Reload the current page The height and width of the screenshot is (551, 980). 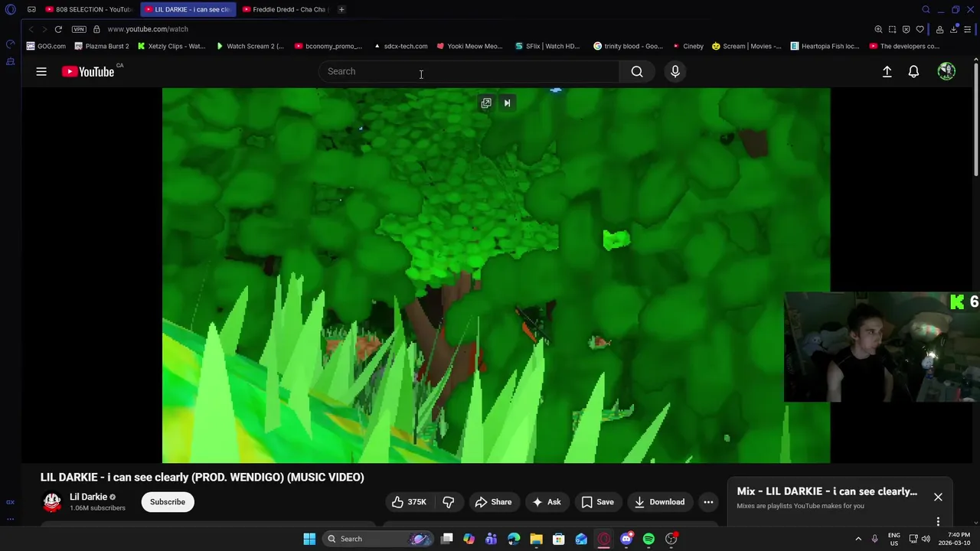pyautogui.click(x=58, y=29)
